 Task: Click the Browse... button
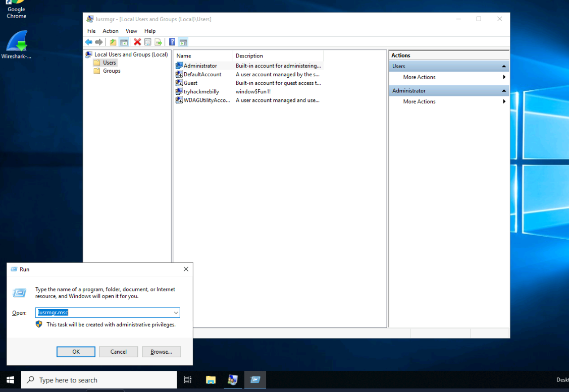coord(161,352)
